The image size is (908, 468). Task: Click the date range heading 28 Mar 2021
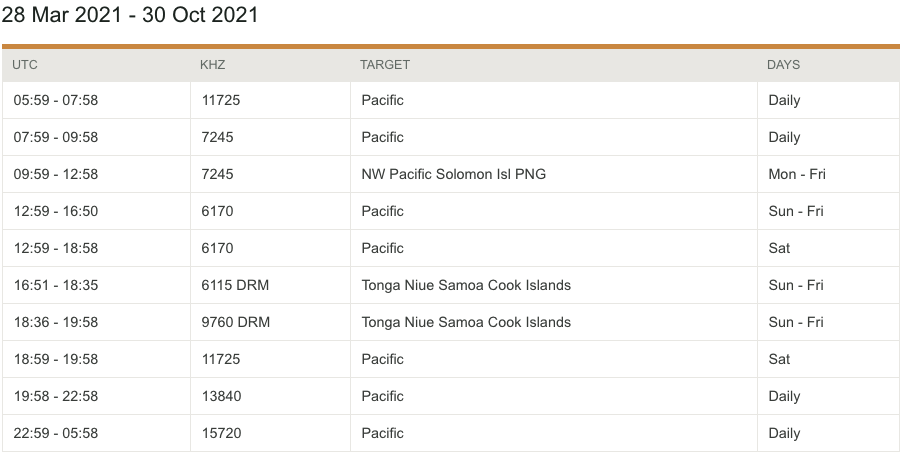[x=130, y=15]
